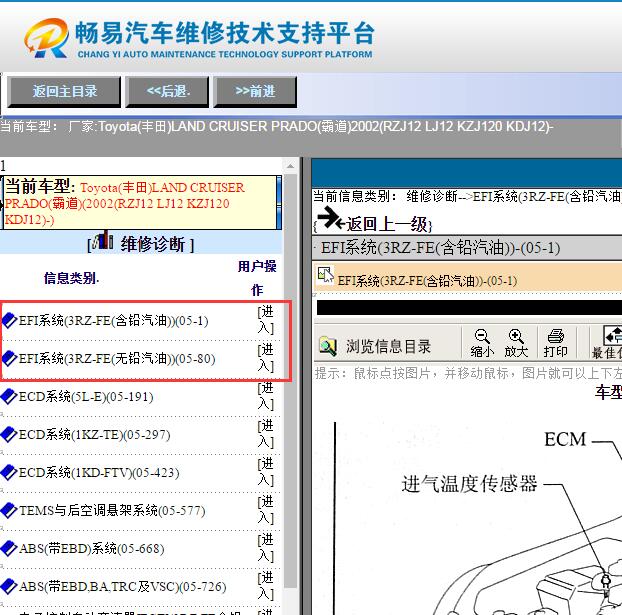Click the left pane scrollbar up arrow
Viewport: 622px width, 615px height.
point(290,165)
